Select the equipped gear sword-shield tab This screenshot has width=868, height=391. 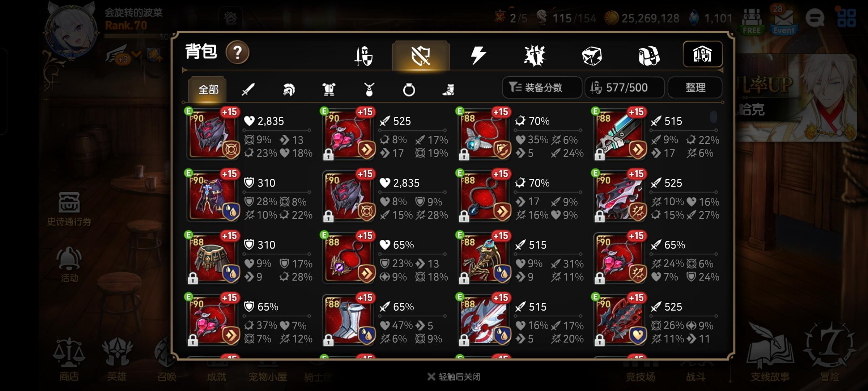[363, 55]
